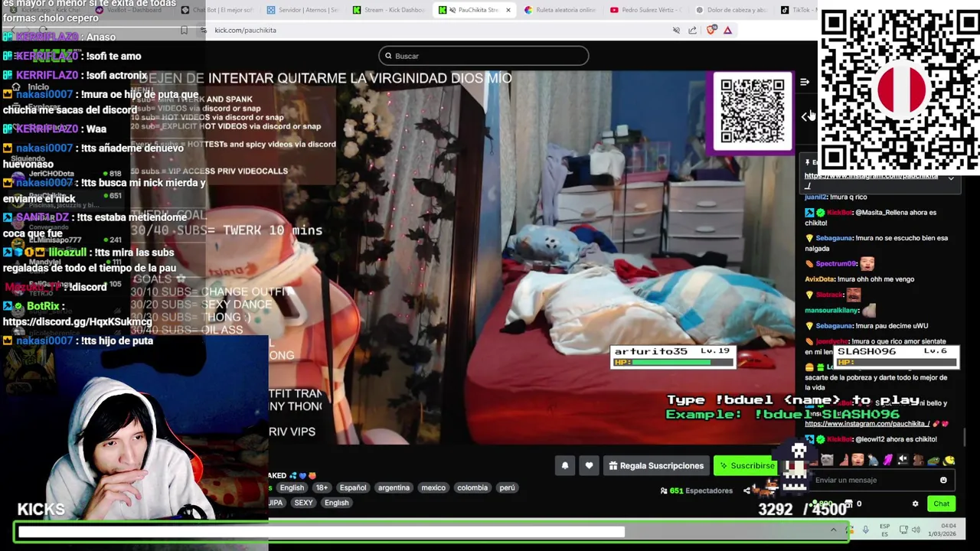Click the perú stream tag
This screenshot has height=551, width=980.
coord(507,487)
